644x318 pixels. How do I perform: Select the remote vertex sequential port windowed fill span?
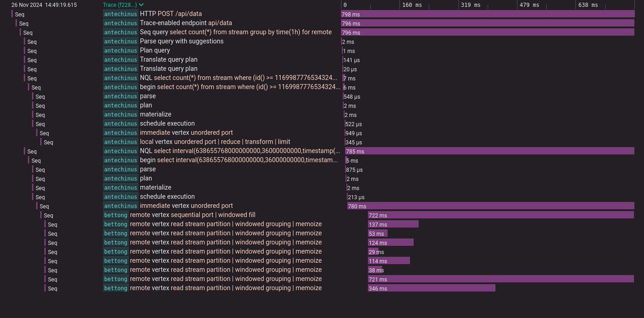[193, 215]
